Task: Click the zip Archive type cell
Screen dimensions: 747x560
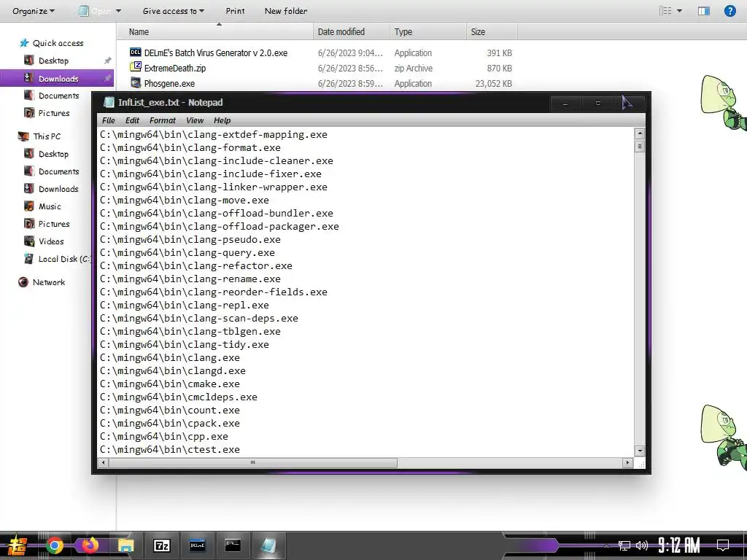Action: click(413, 68)
